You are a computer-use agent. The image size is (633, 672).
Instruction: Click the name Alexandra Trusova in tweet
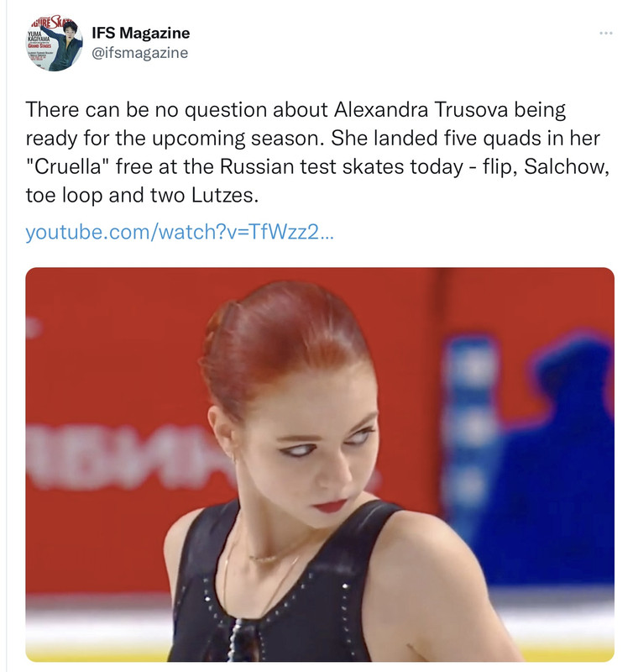click(x=421, y=110)
